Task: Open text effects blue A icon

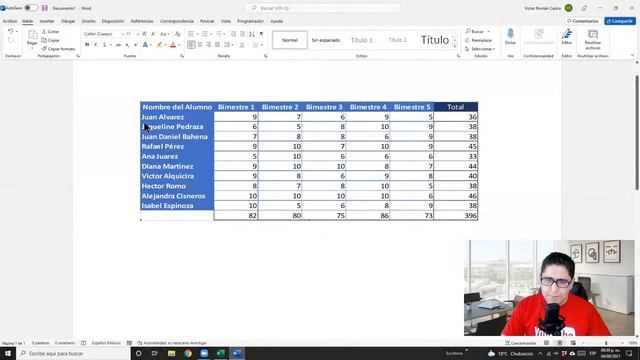Action: (x=145, y=45)
